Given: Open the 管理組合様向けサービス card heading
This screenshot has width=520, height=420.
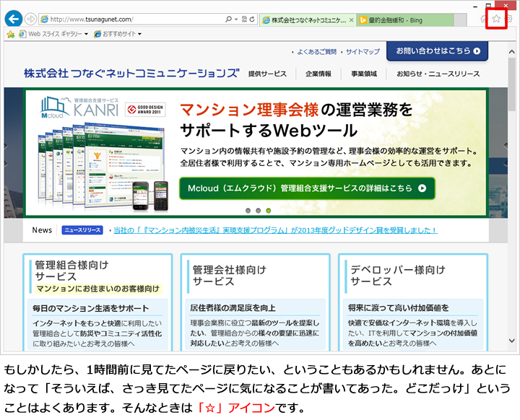Looking at the screenshot, I should pos(71,271).
